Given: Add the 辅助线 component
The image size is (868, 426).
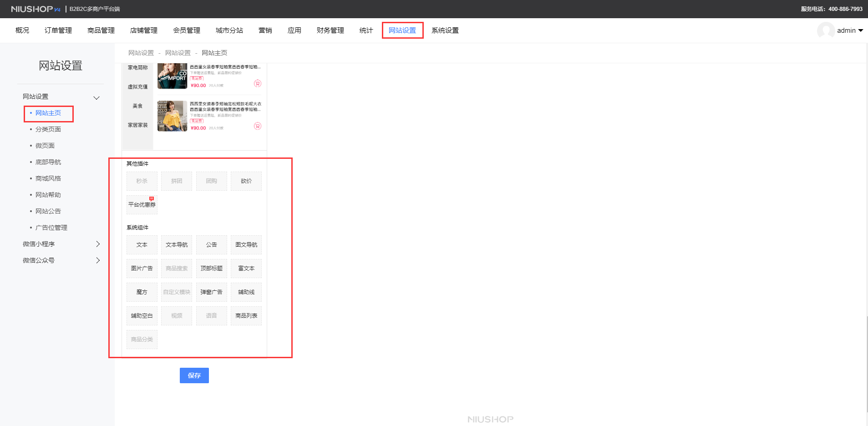Looking at the screenshot, I should tap(246, 292).
